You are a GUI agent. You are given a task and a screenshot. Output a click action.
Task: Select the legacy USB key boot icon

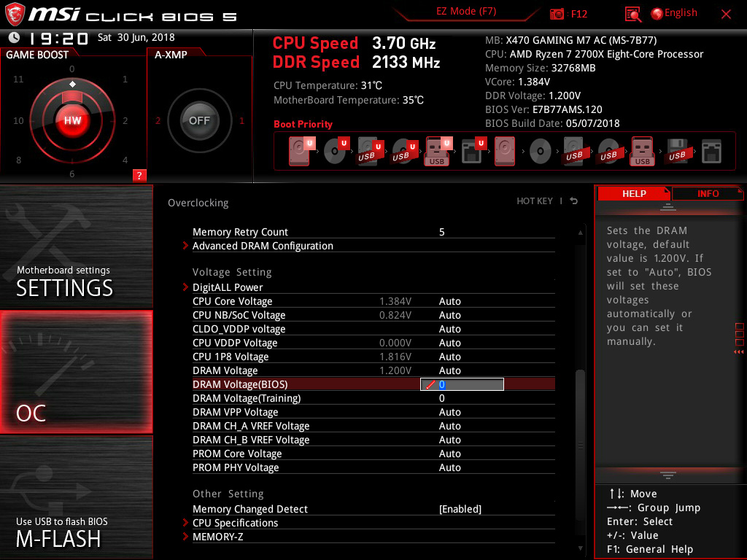click(642, 151)
